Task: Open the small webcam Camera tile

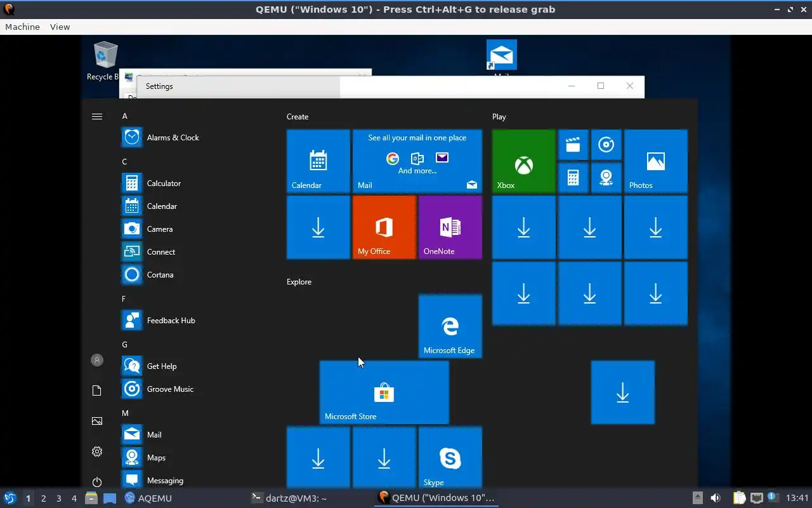Action: click(x=606, y=178)
